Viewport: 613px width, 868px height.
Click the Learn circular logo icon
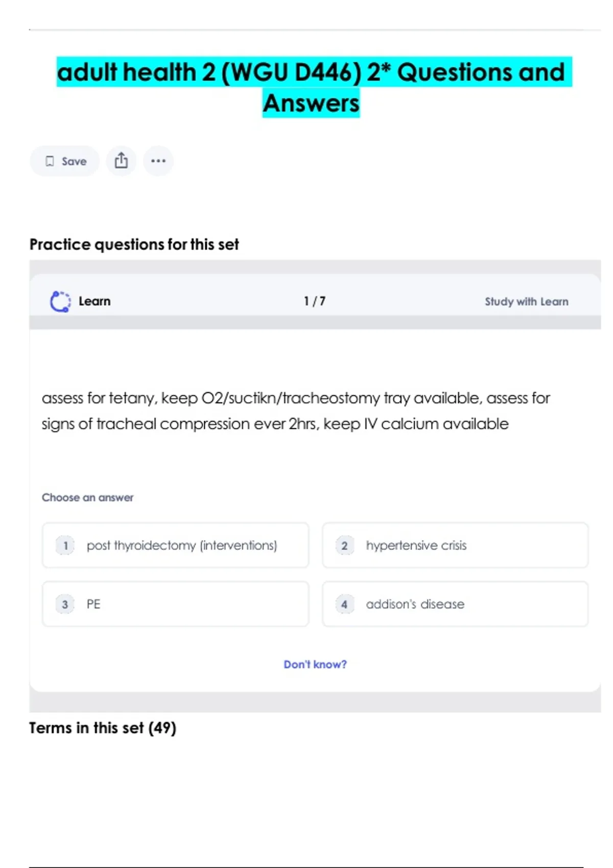click(60, 301)
